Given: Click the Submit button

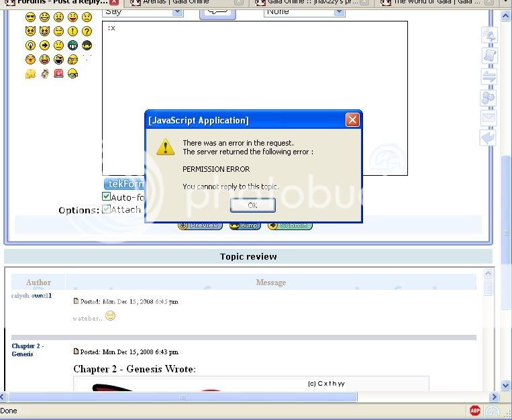Looking at the screenshot, I should pyautogui.click(x=290, y=225).
